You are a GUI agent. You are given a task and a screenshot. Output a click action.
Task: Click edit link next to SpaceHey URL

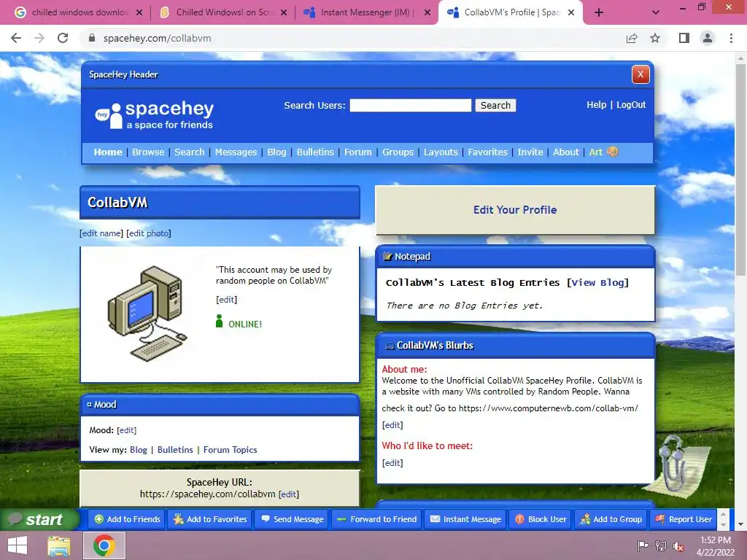coord(289,494)
